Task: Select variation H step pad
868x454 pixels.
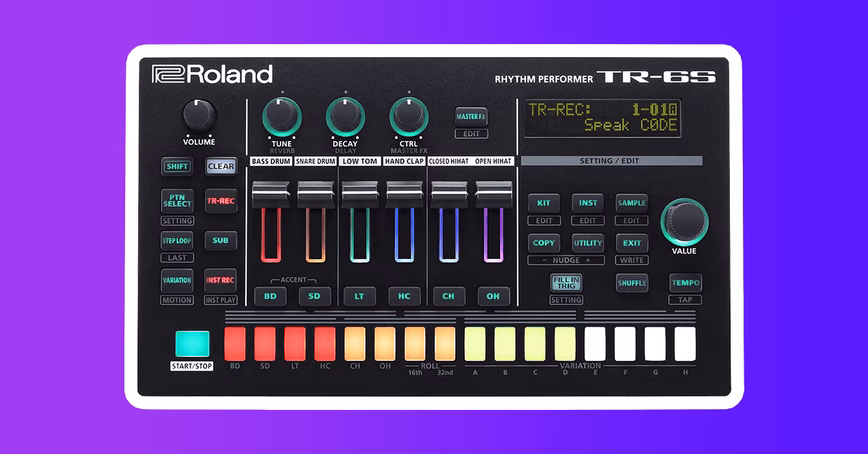Action: tap(685, 344)
